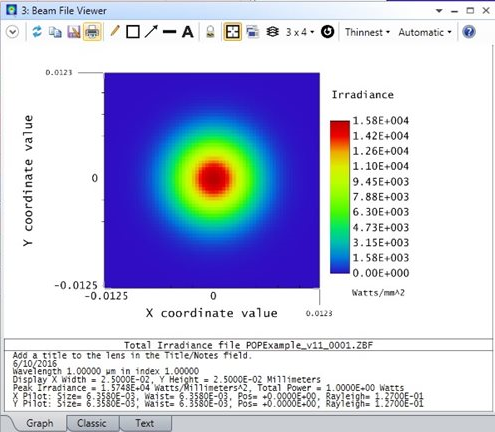Image resolution: width=495 pixels, height=432 pixels.
Task: Copy the graph with the copy icon
Action: (55, 32)
